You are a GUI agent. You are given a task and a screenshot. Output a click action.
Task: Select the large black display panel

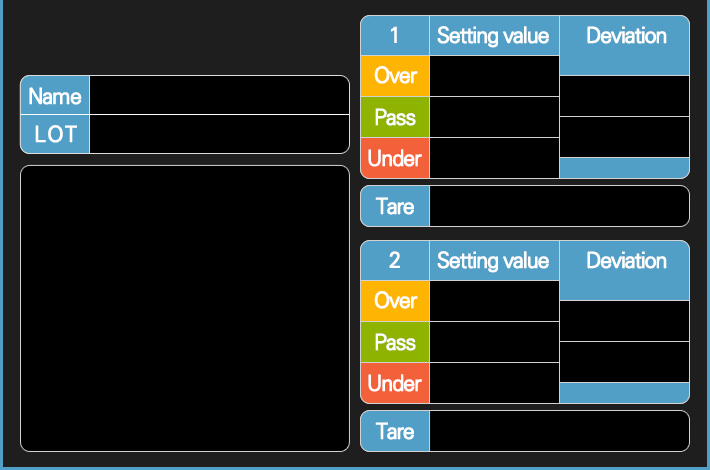[185, 308]
